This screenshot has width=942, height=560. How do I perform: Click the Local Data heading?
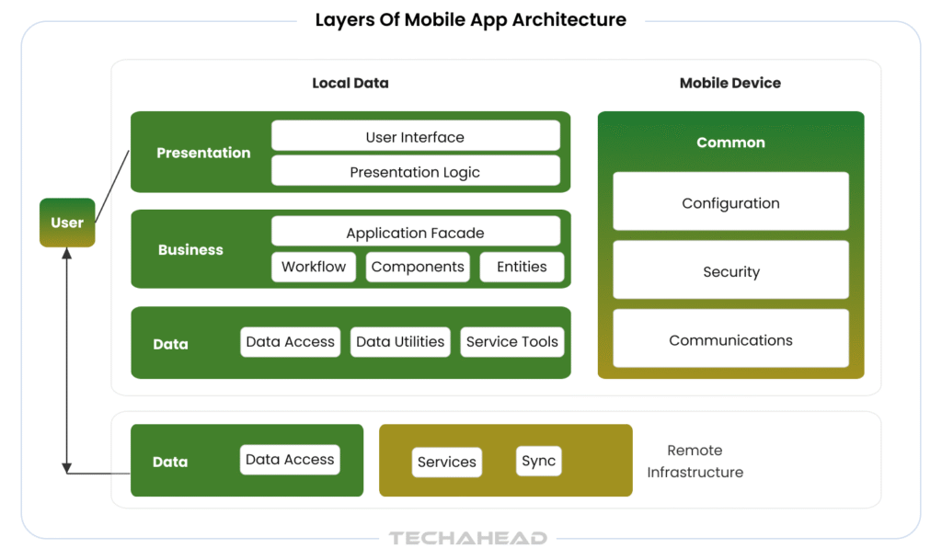coord(350,83)
